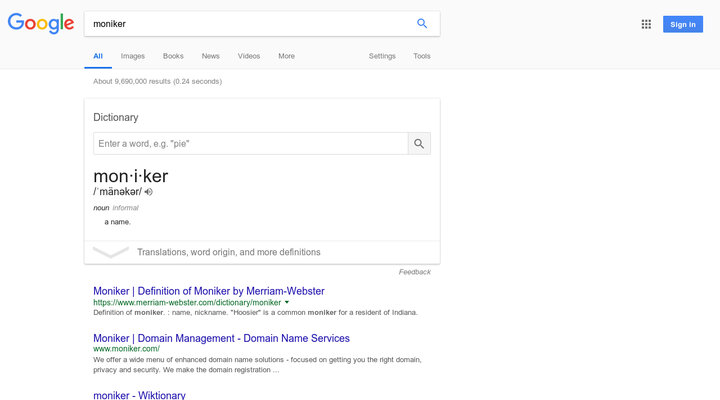Open search Tools
The width and height of the screenshot is (720, 400).
(422, 56)
